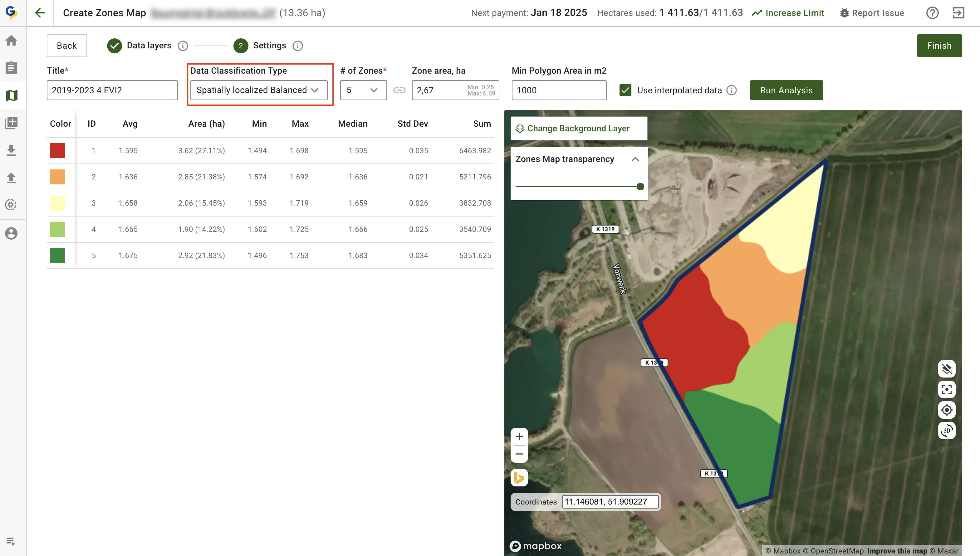Collapse the Zones Map transparency panel
Image resolution: width=980 pixels, height=556 pixels.
click(x=635, y=159)
